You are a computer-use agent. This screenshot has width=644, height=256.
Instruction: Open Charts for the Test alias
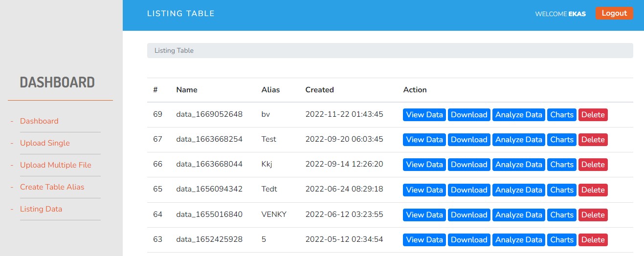[x=562, y=140]
